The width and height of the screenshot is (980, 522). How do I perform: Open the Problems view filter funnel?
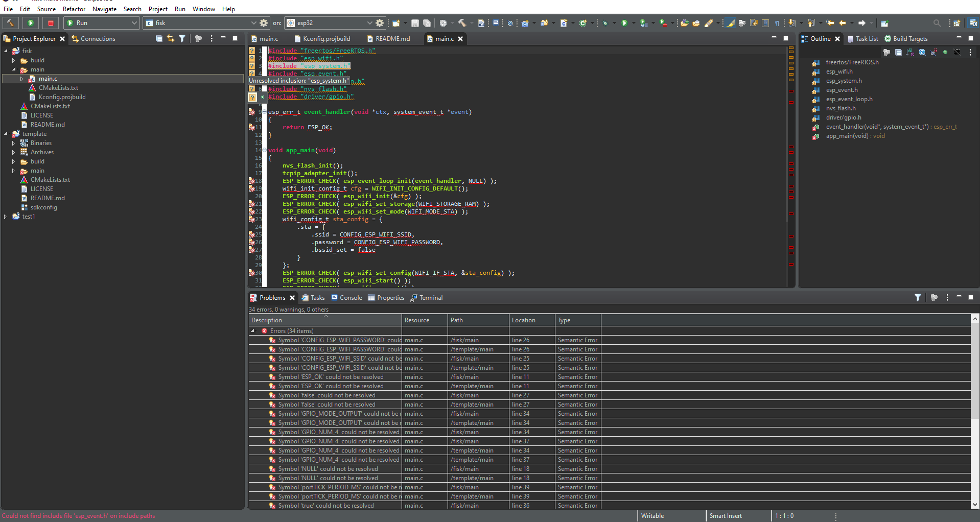point(918,297)
